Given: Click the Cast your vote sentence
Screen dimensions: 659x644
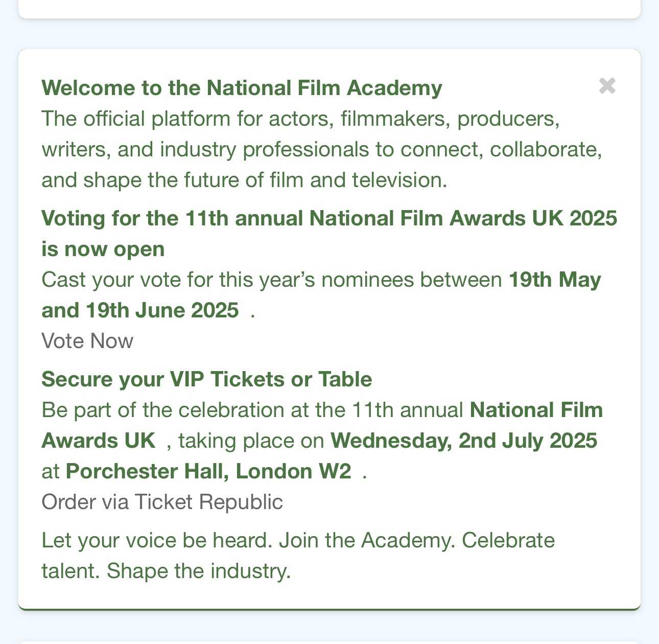Looking at the screenshot, I should point(321,295).
